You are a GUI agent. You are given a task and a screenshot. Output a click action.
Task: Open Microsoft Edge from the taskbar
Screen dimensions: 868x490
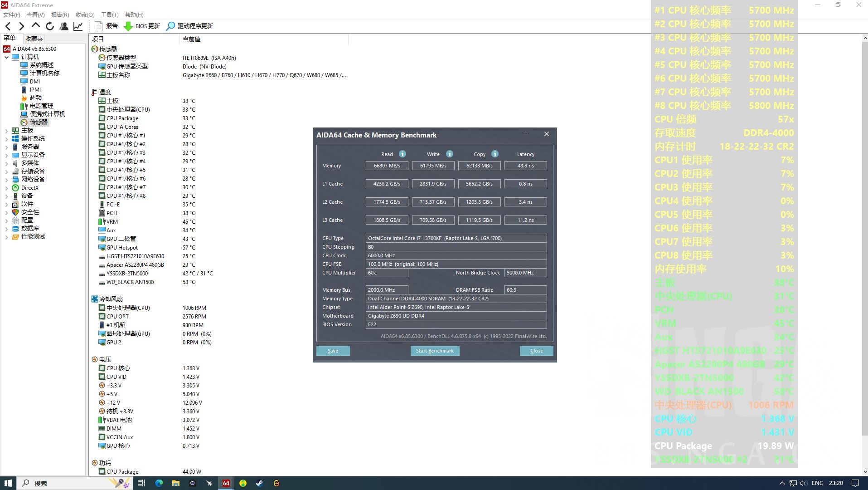[159, 483]
